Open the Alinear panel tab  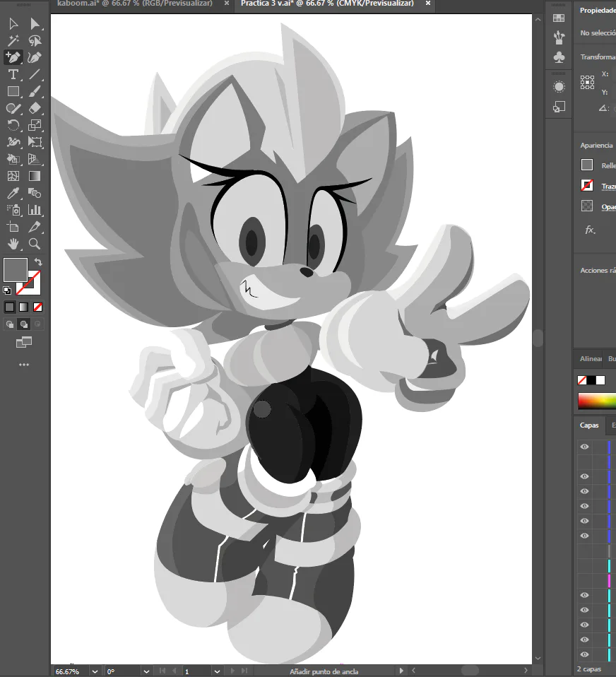point(591,359)
